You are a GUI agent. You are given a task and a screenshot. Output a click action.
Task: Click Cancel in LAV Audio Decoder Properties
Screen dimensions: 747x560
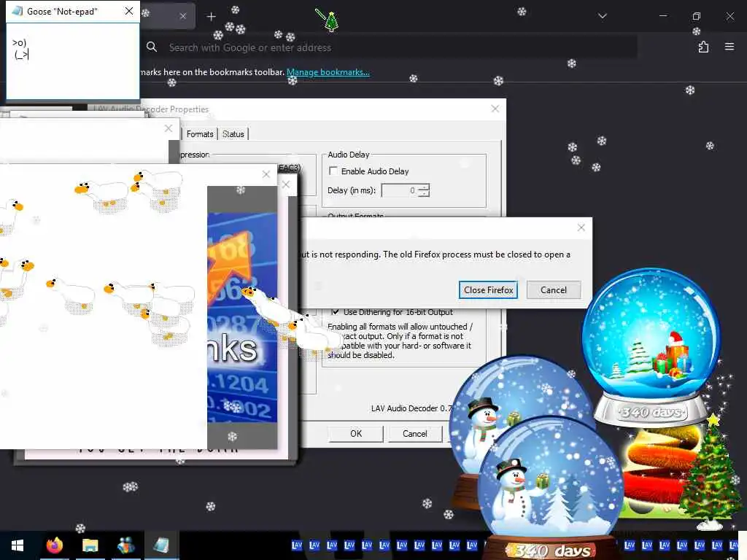pos(415,434)
